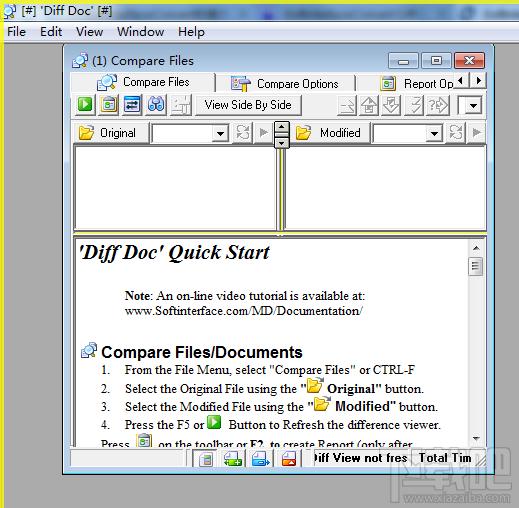Click the red status bar icon
This screenshot has width=519, height=508.
(289, 459)
